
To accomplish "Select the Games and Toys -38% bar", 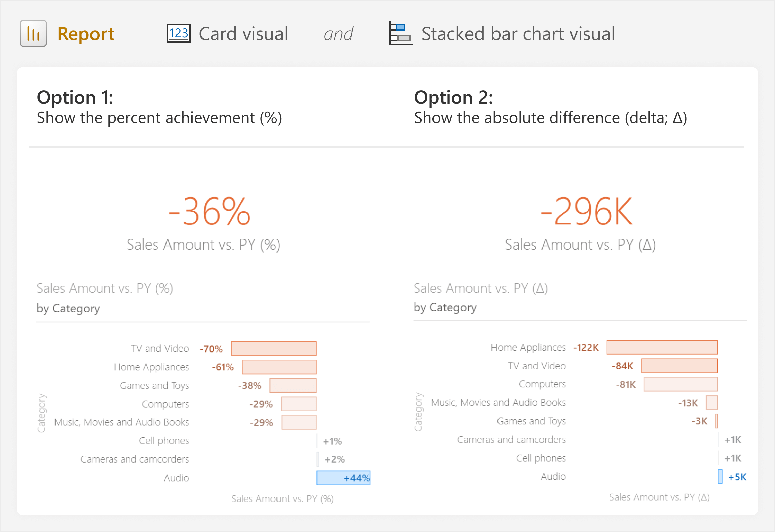I will click(293, 385).
